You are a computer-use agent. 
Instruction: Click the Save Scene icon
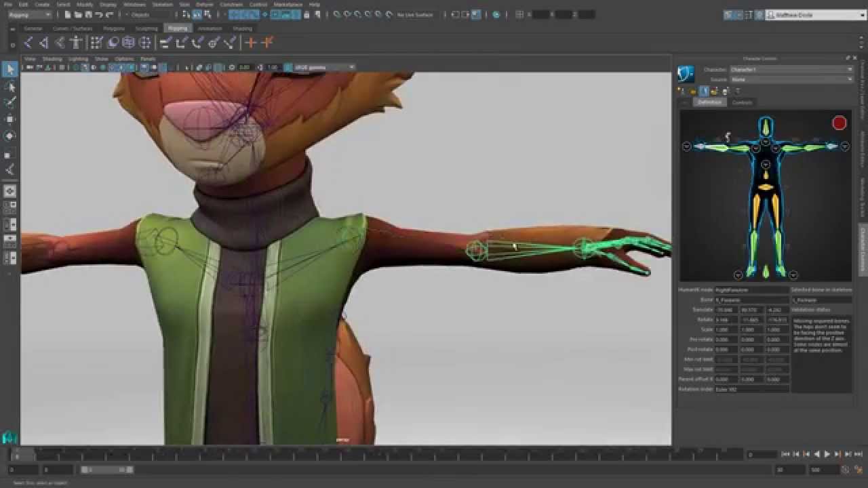pos(88,14)
